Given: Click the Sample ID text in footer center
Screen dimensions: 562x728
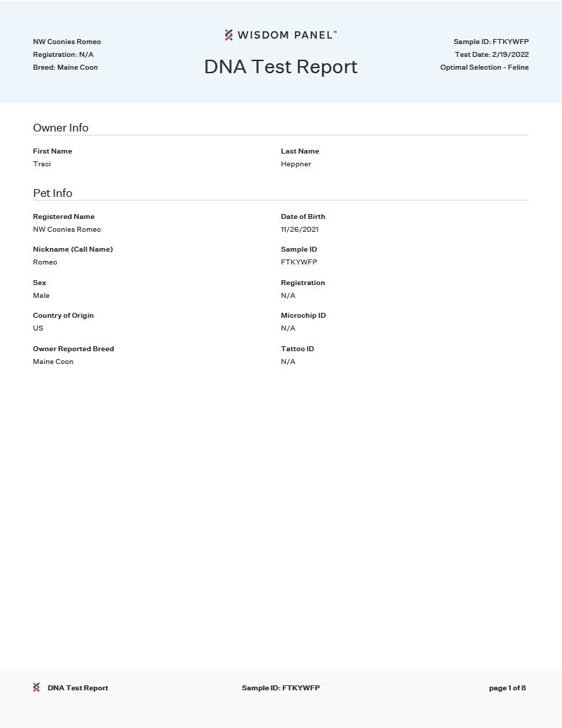Looking at the screenshot, I should [x=281, y=688].
